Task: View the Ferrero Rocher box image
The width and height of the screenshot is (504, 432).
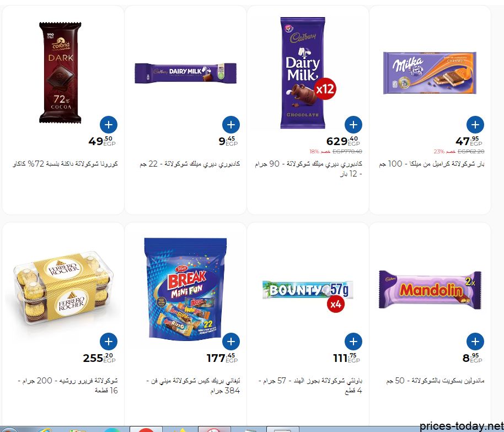Action: (x=61, y=288)
